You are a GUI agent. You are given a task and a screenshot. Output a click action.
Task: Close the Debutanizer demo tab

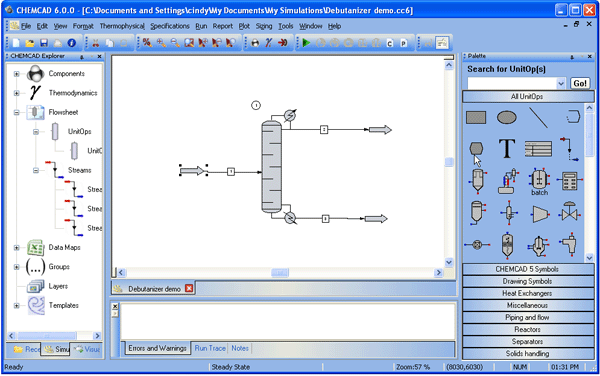pos(189,288)
